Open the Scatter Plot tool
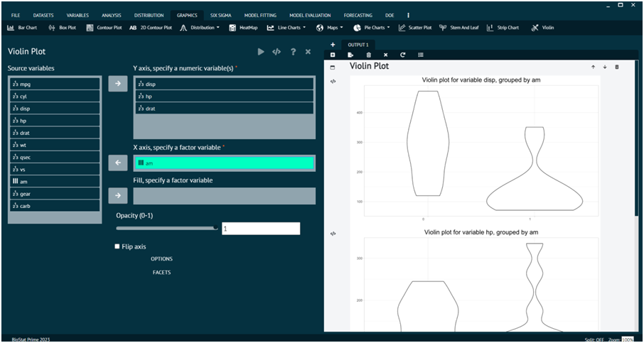This screenshot has height=343, width=644. click(x=415, y=28)
